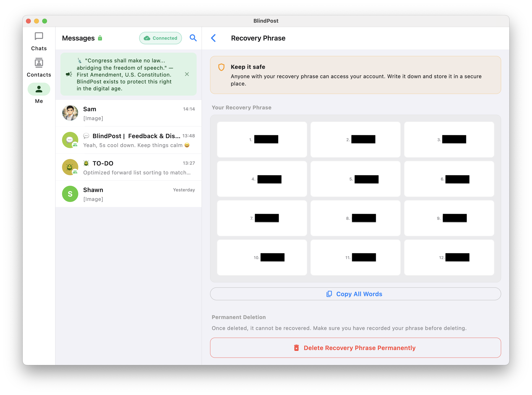Viewport: 532px width, 395px height.
Task: Click the Contacts icon in the sidebar
Action: 39,63
